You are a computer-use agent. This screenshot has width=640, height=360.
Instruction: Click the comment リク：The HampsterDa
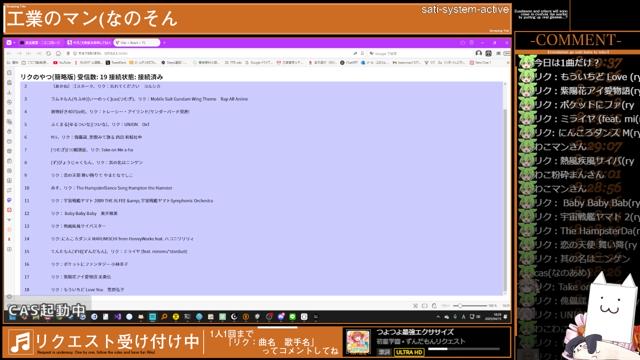[587, 231]
